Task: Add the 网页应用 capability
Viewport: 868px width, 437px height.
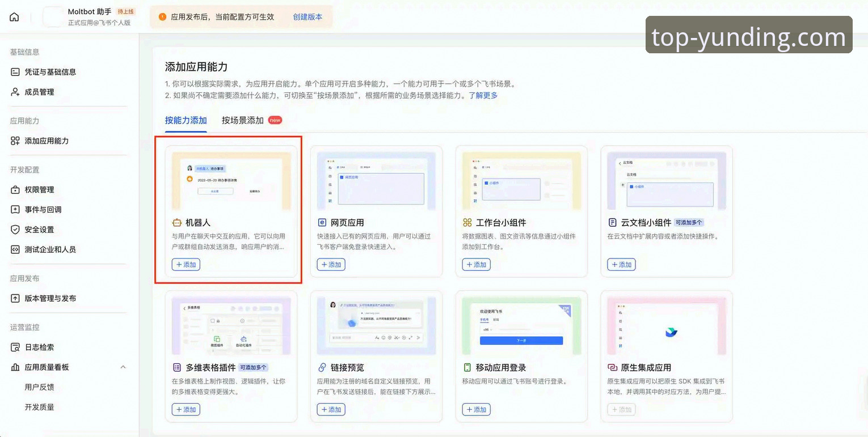Action: 331,265
